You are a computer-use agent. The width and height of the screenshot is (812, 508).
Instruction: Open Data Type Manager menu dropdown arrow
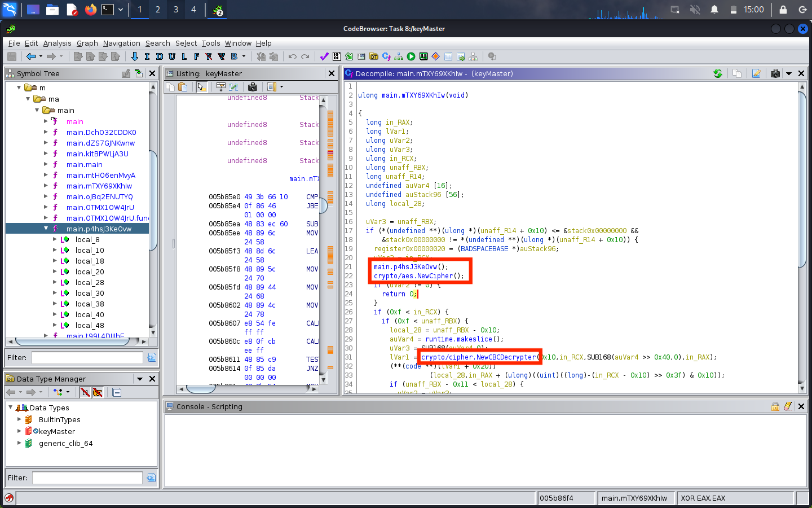point(140,379)
